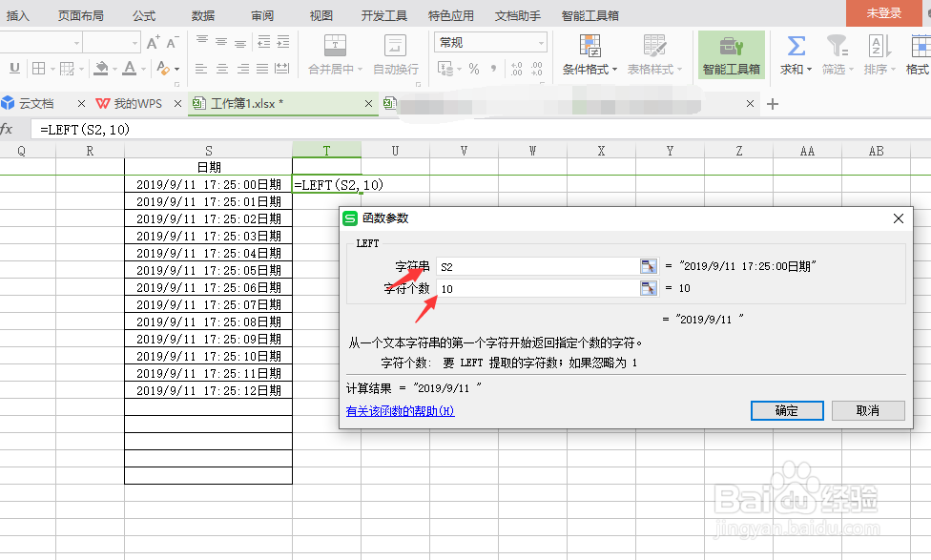Click the 字符个数 input field containing 10
The image size is (931, 560).
[x=537, y=289]
